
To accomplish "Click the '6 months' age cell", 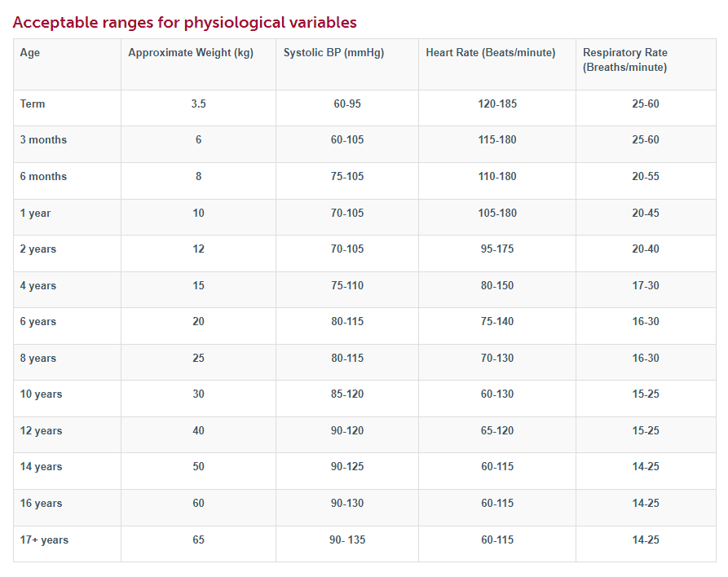I will [x=41, y=176].
